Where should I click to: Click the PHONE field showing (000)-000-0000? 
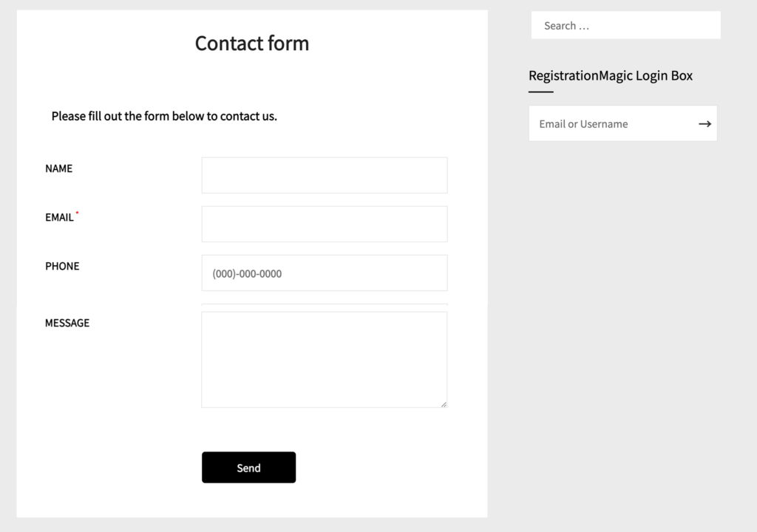324,273
